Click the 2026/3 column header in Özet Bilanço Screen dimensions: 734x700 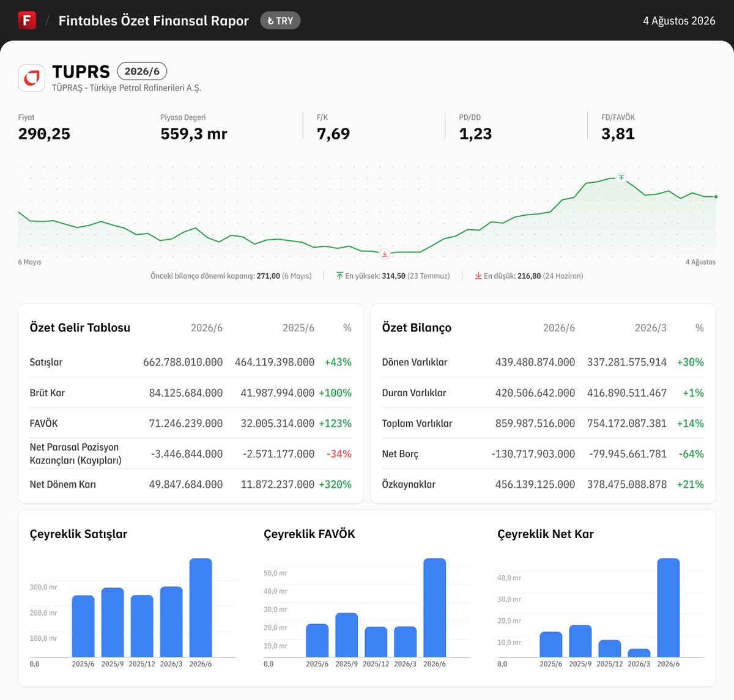pyautogui.click(x=651, y=328)
